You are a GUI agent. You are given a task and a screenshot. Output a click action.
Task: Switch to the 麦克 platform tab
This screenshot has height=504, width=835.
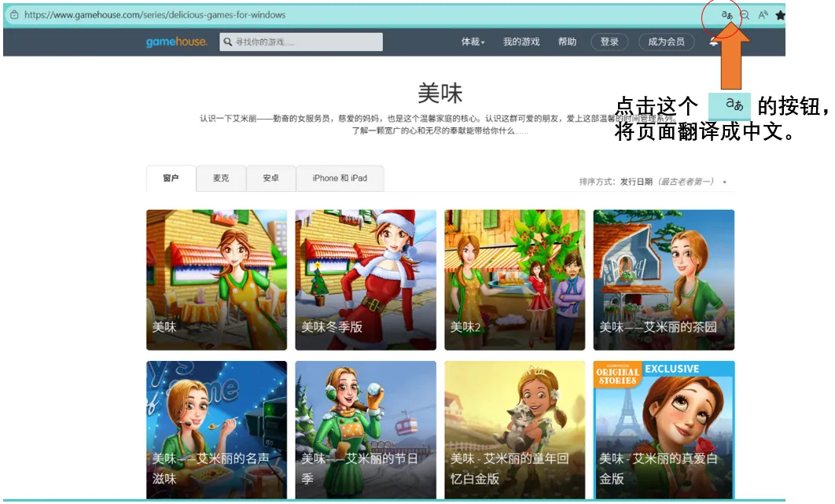[221, 178]
